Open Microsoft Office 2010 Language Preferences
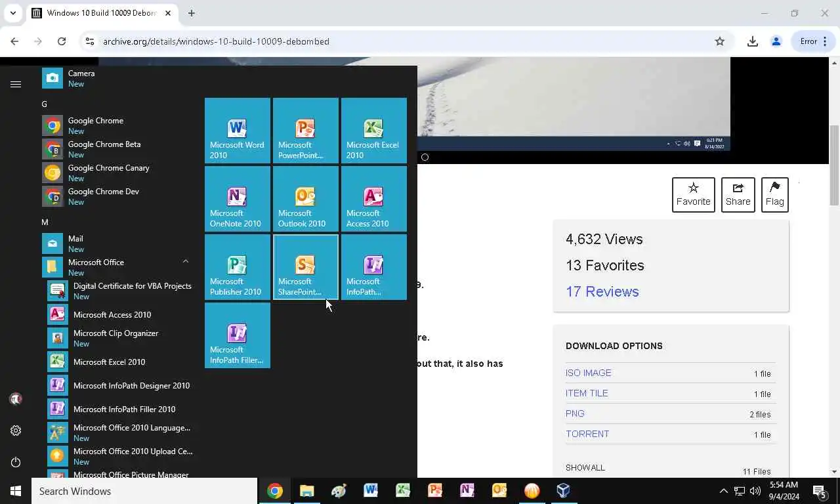840x504 pixels. tap(121, 432)
